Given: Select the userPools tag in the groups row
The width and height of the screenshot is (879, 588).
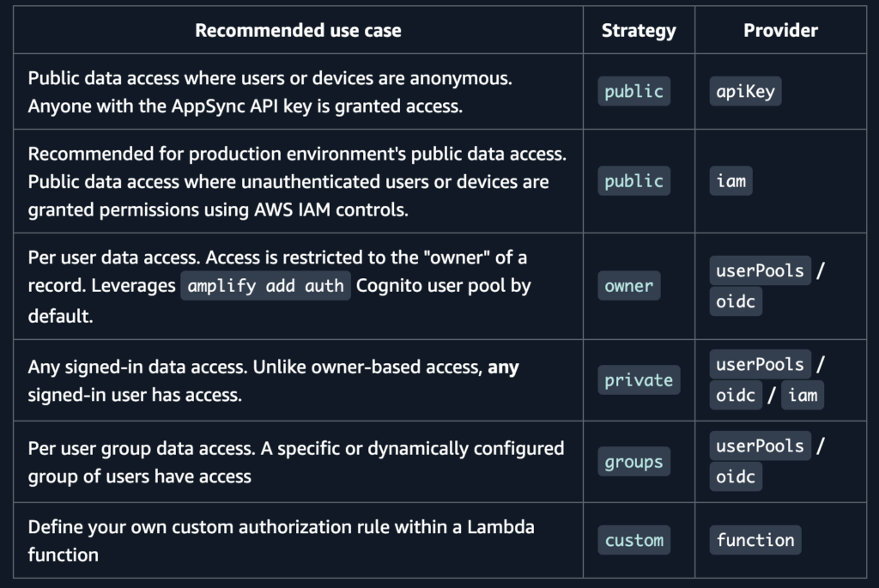Looking at the screenshot, I should (760, 446).
